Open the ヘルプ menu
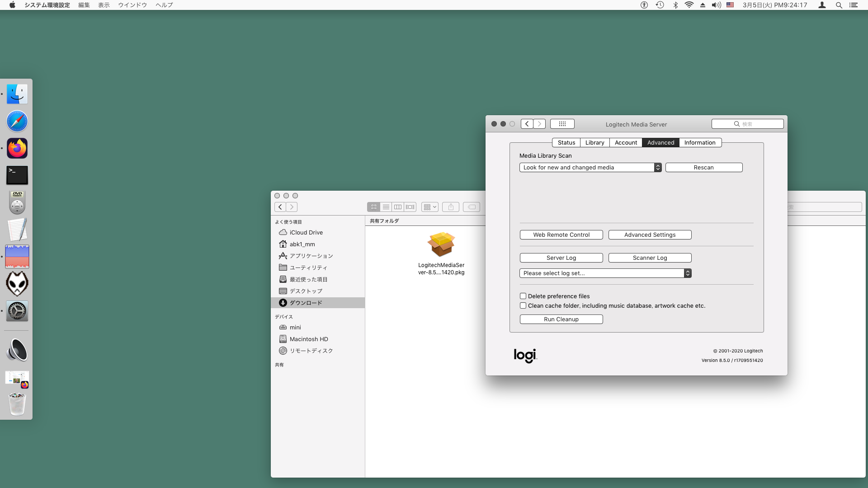 164,5
